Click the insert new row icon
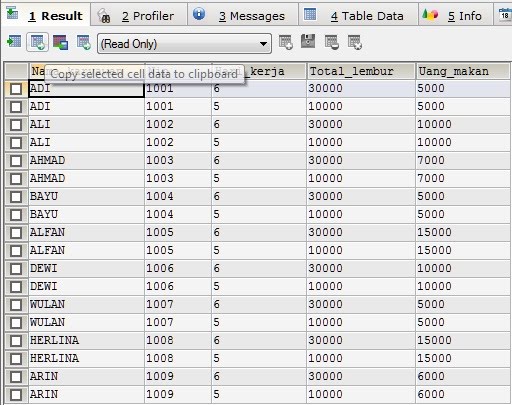This screenshot has width=512, height=405. [x=286, y=42]
